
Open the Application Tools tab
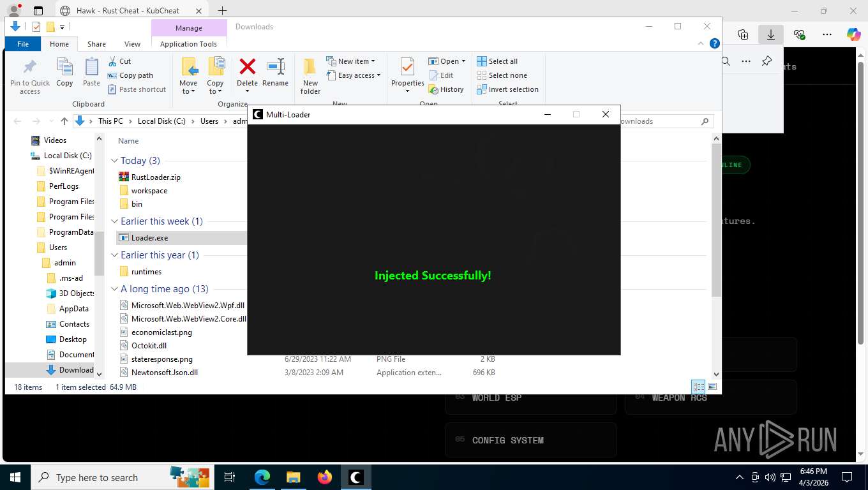tap(188, 44)
